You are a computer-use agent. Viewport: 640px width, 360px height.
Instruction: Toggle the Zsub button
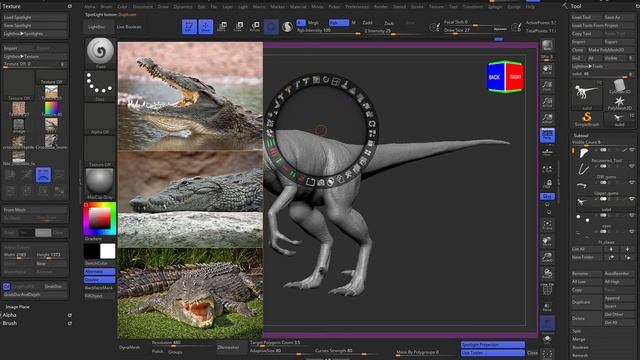point(389,23)
